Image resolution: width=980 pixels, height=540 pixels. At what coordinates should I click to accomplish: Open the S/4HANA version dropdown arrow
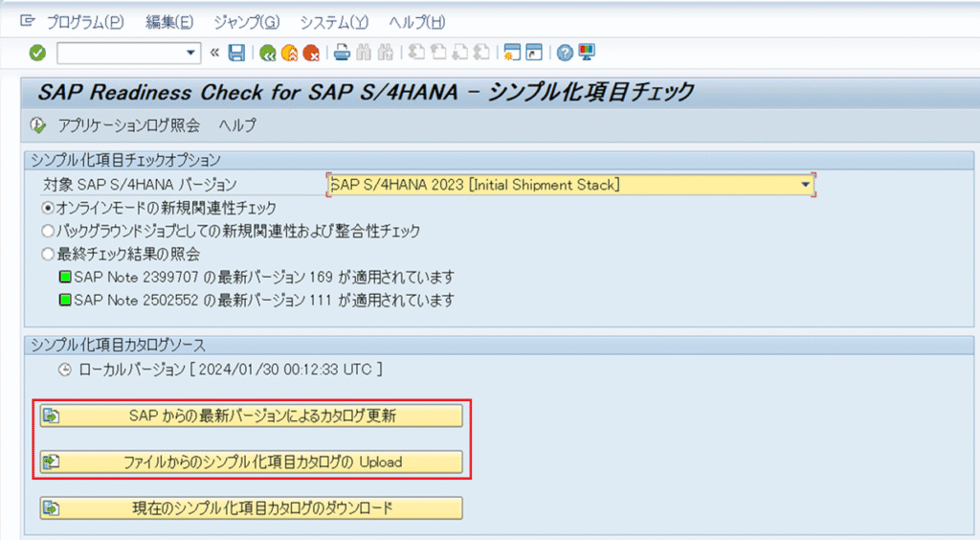pos(806,185)
